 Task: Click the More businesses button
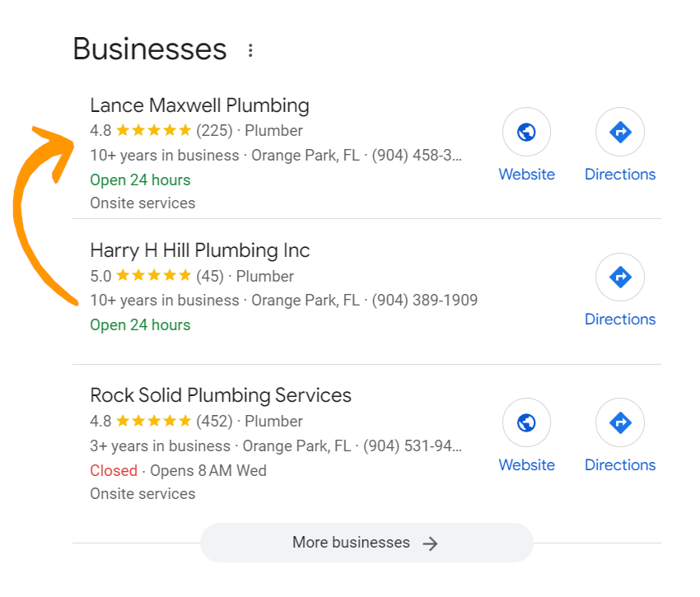[366, 543]
